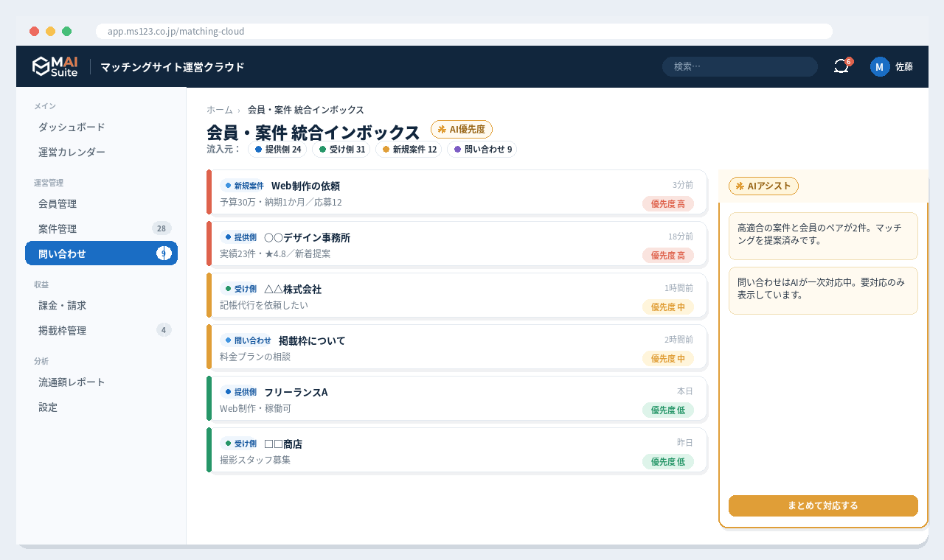The image size is (944, 560).
Task: Open 設定 in the sidebar
Action: click(101, 407)
